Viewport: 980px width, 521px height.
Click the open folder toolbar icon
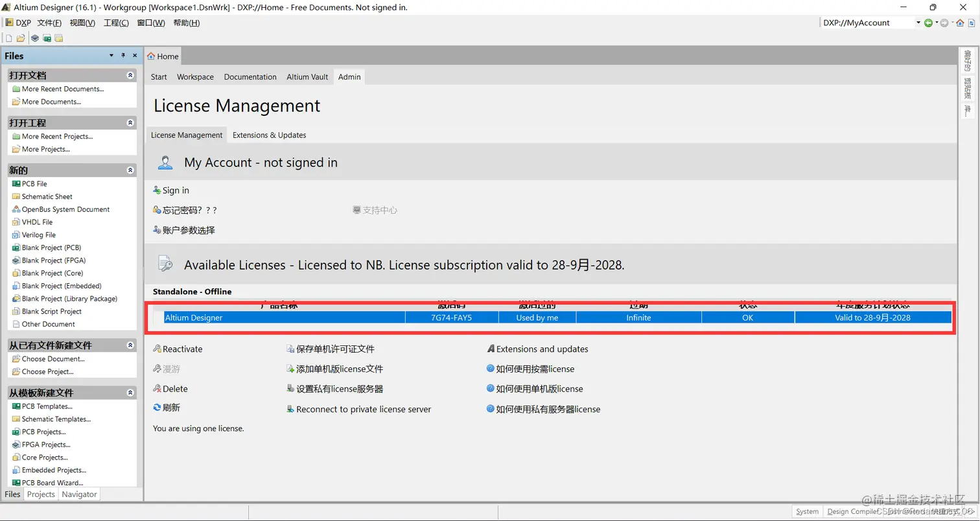pos(21,38)
